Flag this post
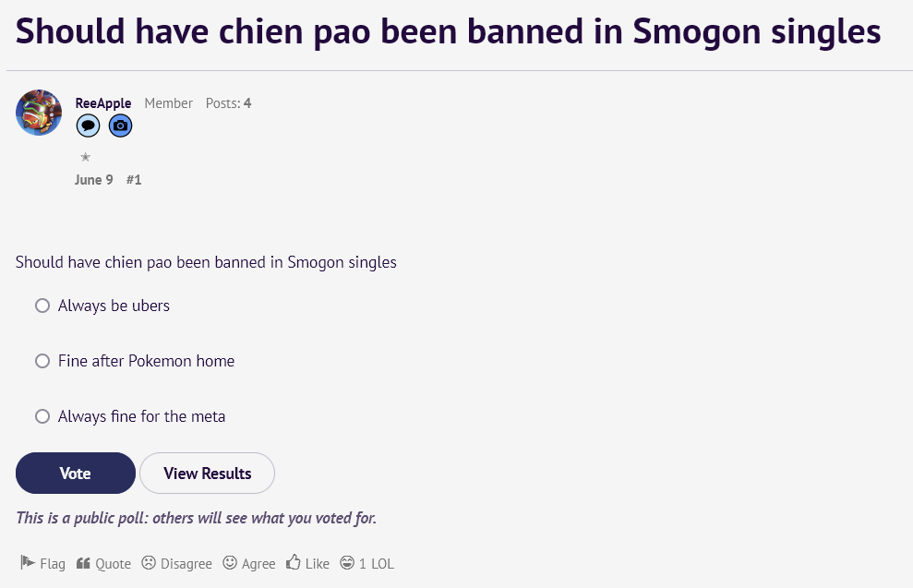 42,563
